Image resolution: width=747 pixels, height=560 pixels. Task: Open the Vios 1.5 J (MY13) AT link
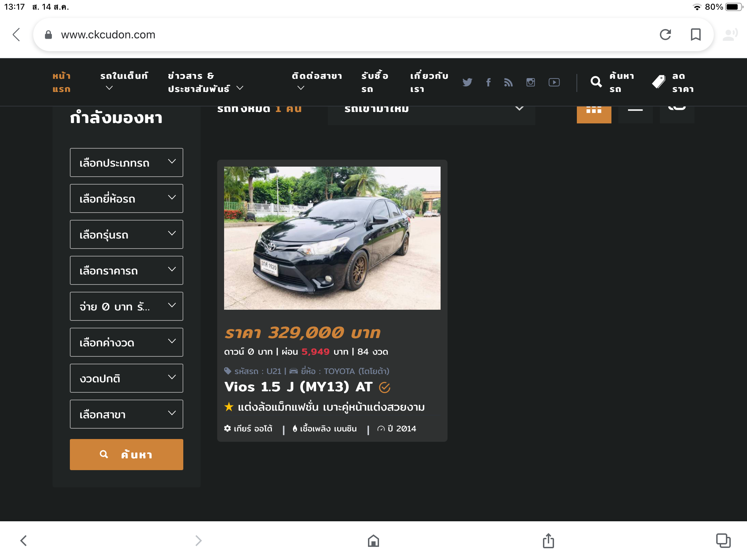[298, 387]
